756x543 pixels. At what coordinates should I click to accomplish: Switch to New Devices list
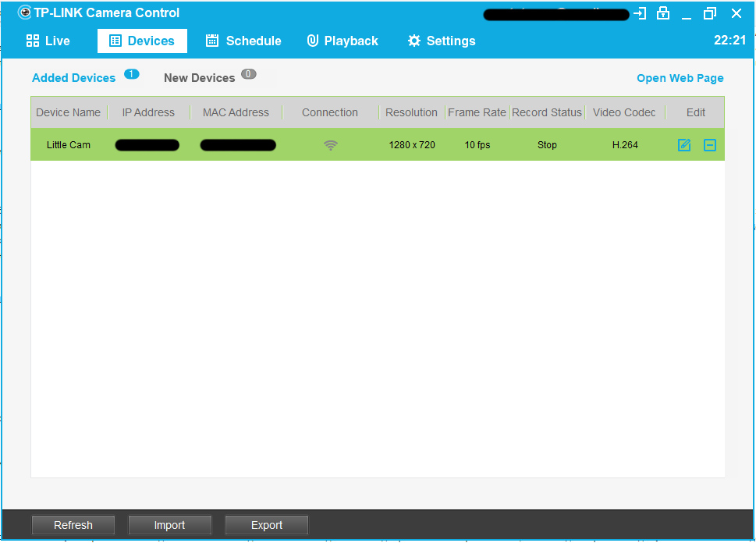[200, 78]
